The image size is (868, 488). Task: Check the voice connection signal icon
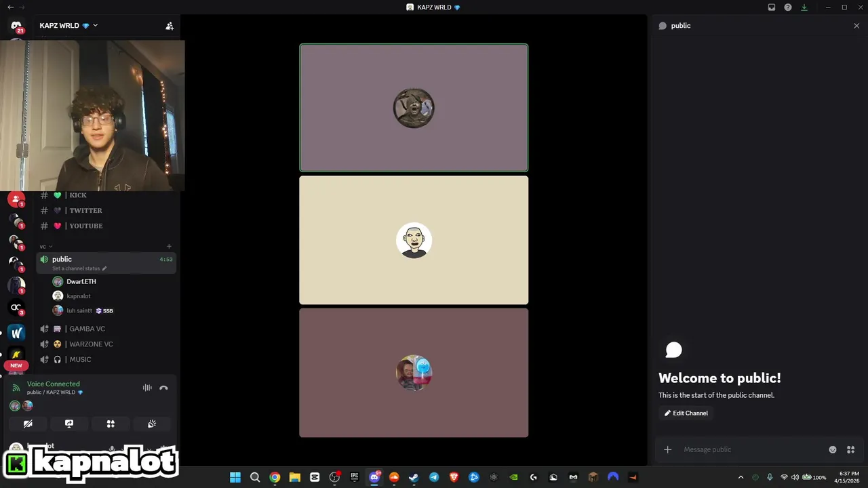(x=16, y=388)
